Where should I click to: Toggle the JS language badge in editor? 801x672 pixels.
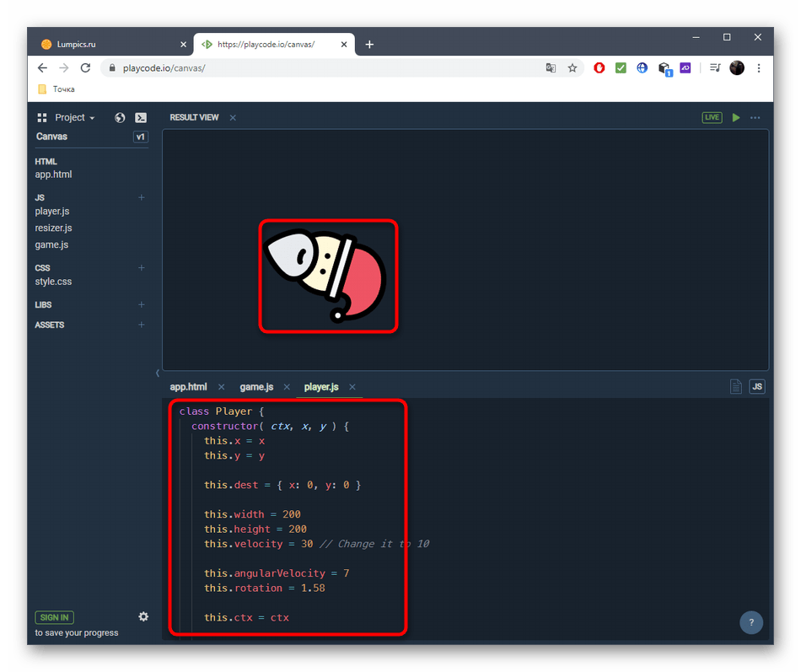757,387
